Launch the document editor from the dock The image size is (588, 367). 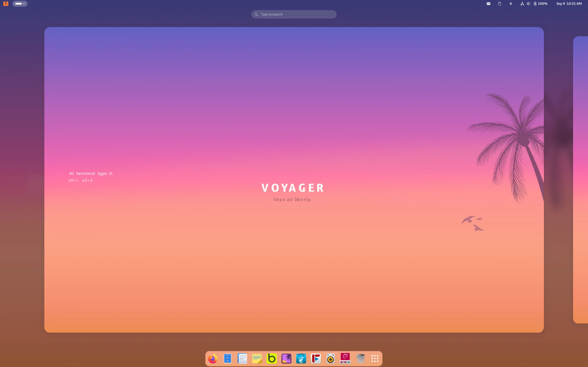click(242, 358)
